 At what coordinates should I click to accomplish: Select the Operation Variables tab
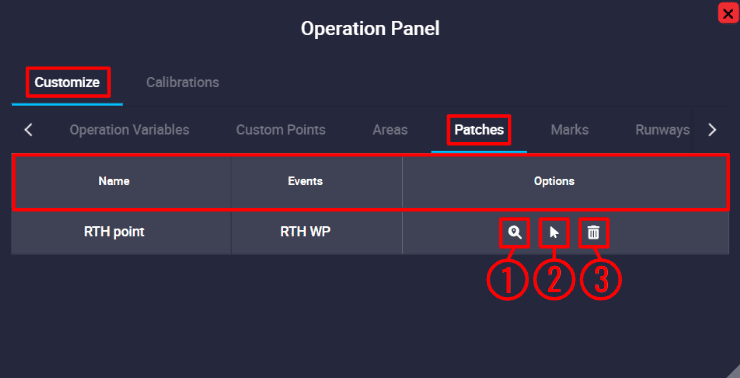tap(129, 130)
